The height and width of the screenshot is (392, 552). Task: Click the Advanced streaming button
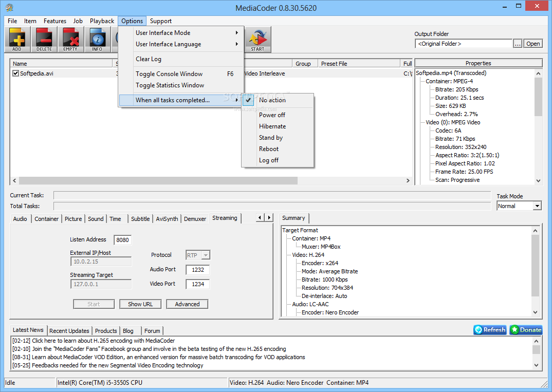[187, 304]
